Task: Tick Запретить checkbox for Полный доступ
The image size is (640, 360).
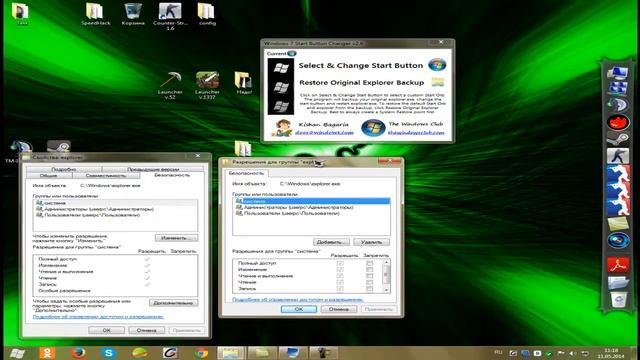Action: pyautogui.click(x=369, y=264)
